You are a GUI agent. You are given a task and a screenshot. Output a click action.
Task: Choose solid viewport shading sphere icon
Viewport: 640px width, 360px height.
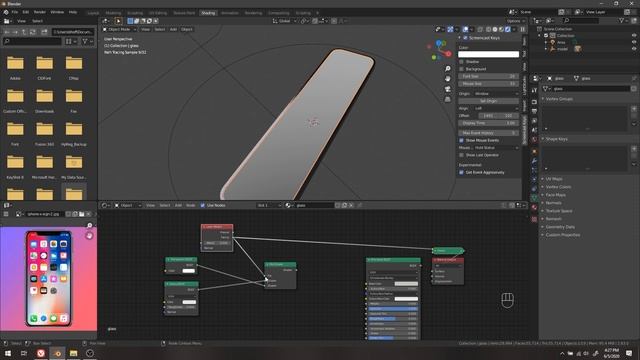495,29
